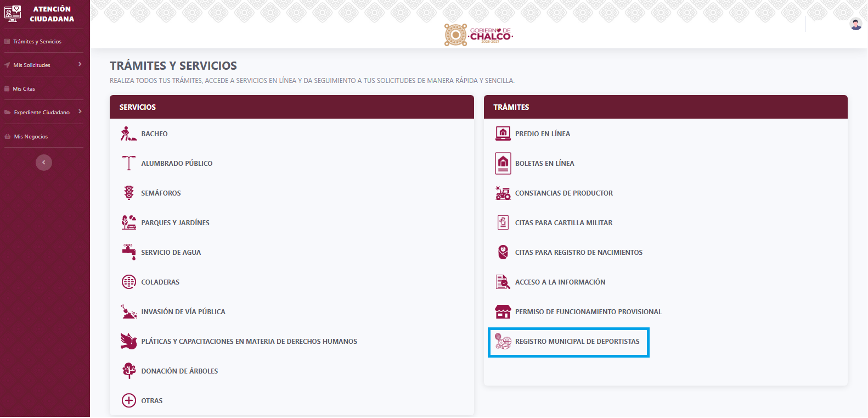Expand the Mis Solicitudes submenu chevron
This screenshot has height=418, width=868.
pyautogui.click(x=80, y=64)
